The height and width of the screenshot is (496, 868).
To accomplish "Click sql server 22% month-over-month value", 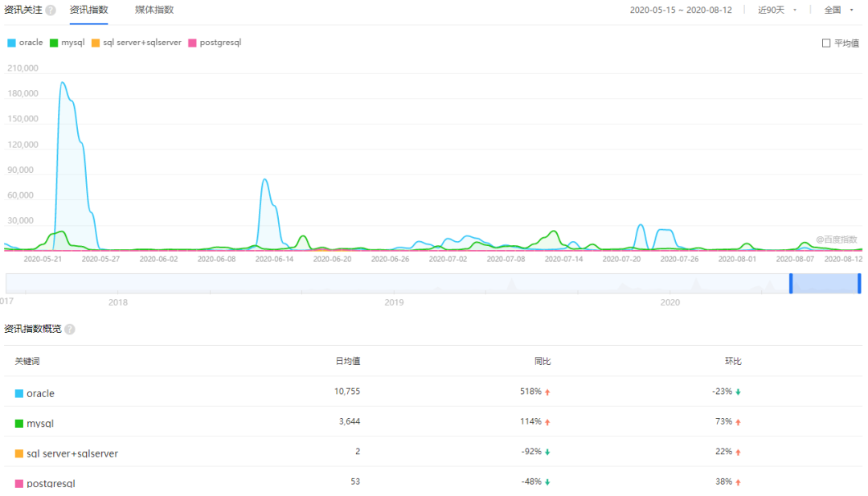I will pos(723,451).
